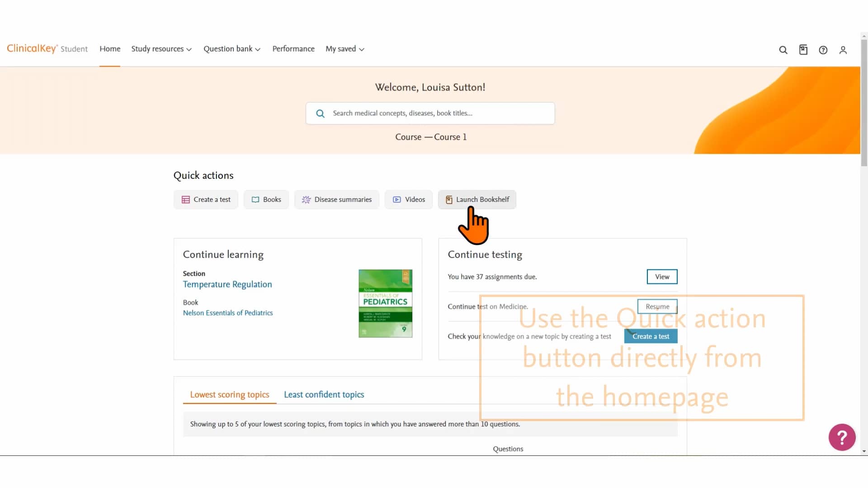The image size is (868, 488).
Task: Open the search magnifier icon in top bar
Action: click(783, 50)
